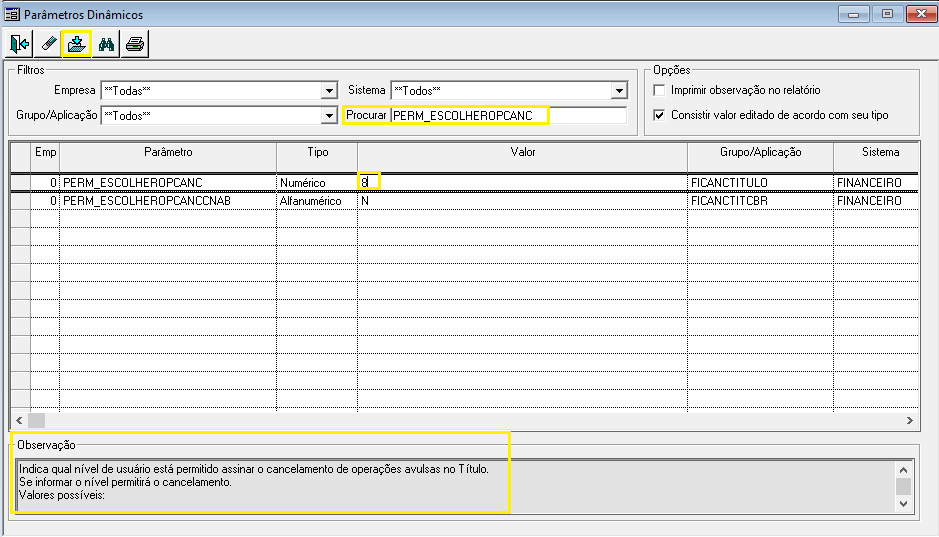Toggle Imprimir observação no relatório checkbox
Image resolution: width=939 pixels, height=537 pixels.
click(x=659, y=90)
